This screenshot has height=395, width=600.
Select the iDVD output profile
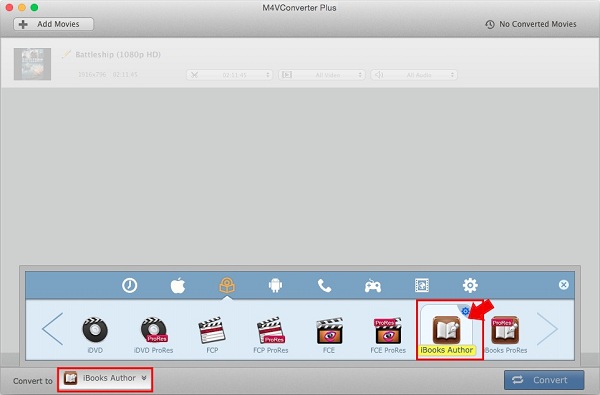pyautogui.click(x=95, y=335)
